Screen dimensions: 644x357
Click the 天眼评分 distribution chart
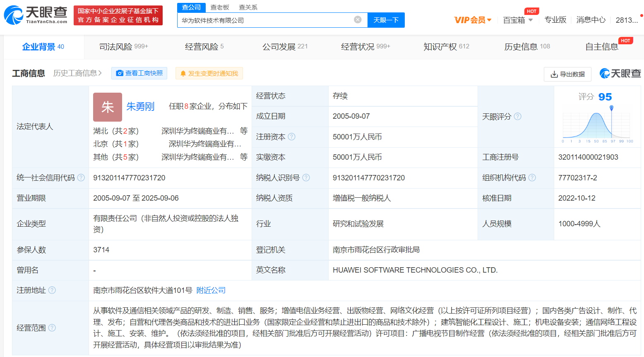point(596,124)
